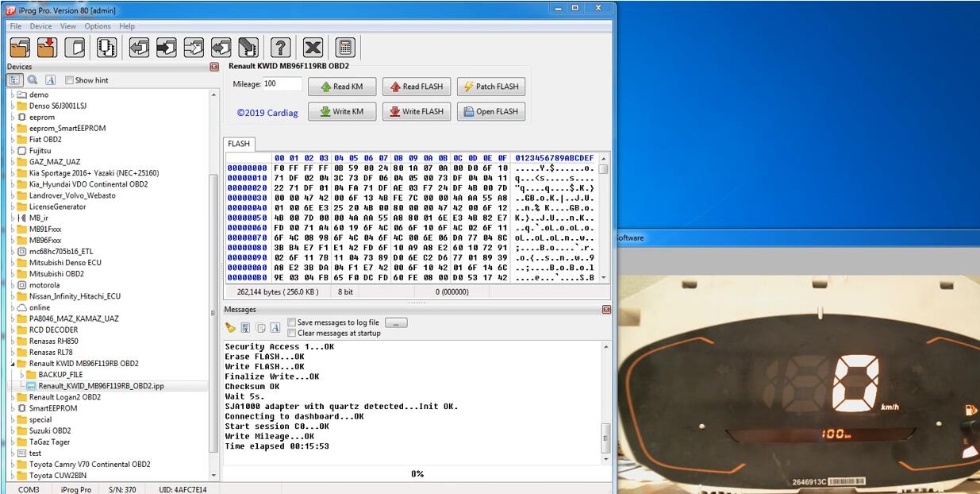This screenshot has height=494, width=980.
Task: Enable the Show hint checkbox
Action: pos(69,80)
